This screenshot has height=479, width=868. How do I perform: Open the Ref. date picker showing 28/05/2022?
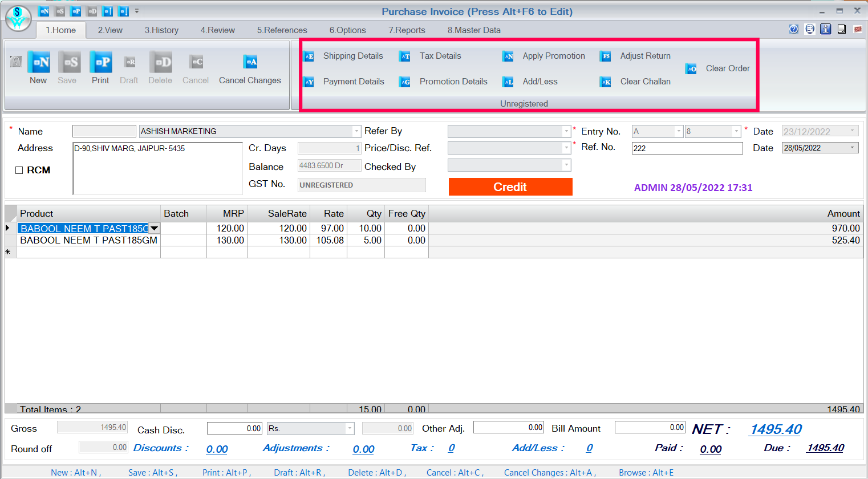click(x=853, y=148)
